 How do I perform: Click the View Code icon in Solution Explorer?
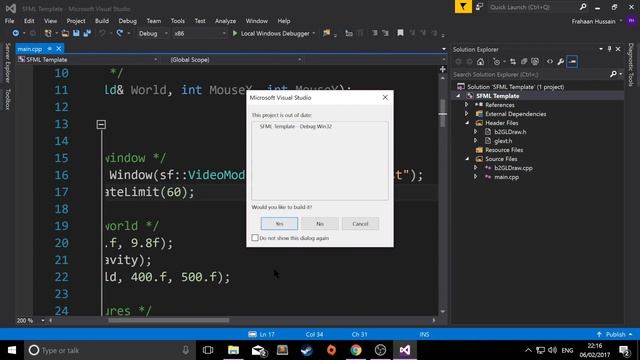(550, 62)
